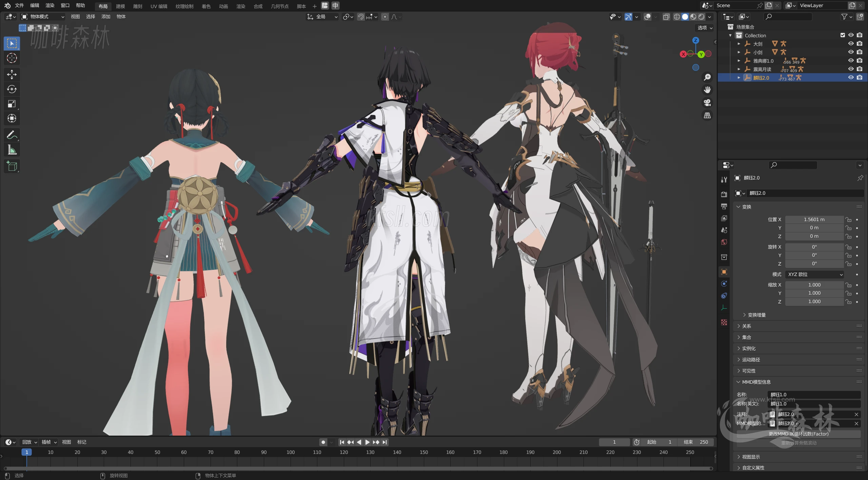The height and width of the screenshot is (480, 868).
Task: Open the 物体模式 mode dropdown
Action: [x=43, y=17]
